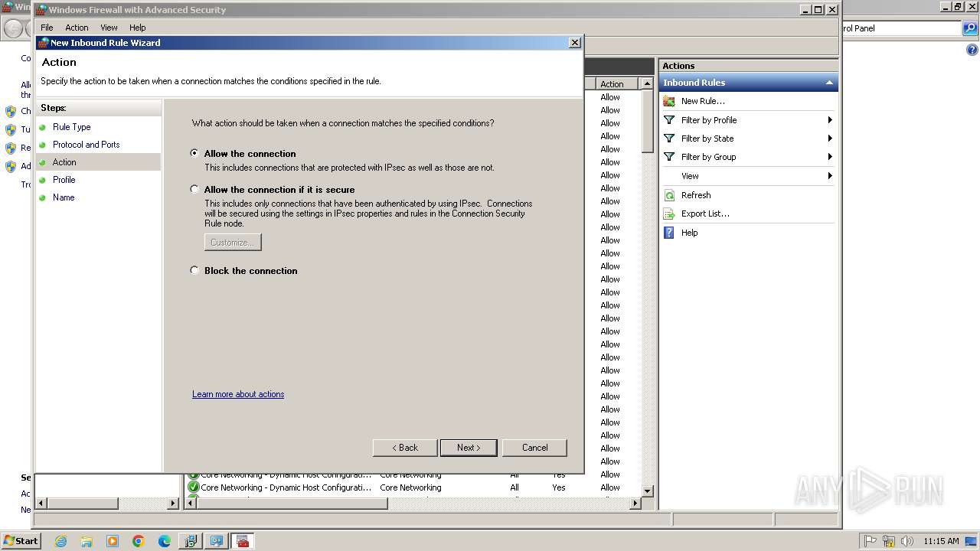The width and height of the screenshot is (980, 551).
Task: Click the taskbar clock showing 11:15 AM
Action: [x=941, y=541]
